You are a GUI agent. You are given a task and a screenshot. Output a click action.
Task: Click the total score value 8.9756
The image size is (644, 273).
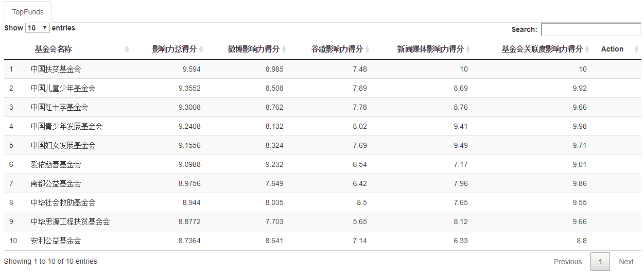point(189,183)
